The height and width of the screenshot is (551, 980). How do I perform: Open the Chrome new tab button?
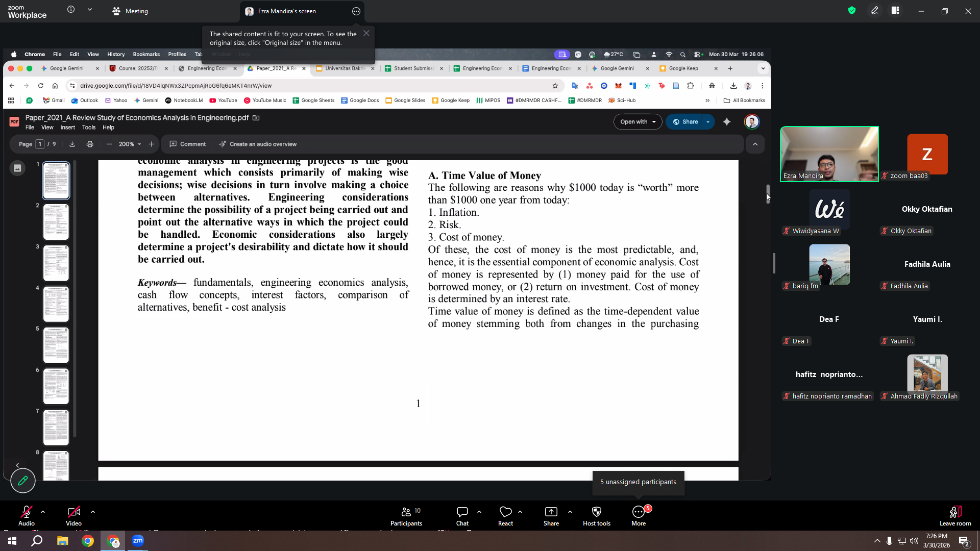[x=730, y=68]
